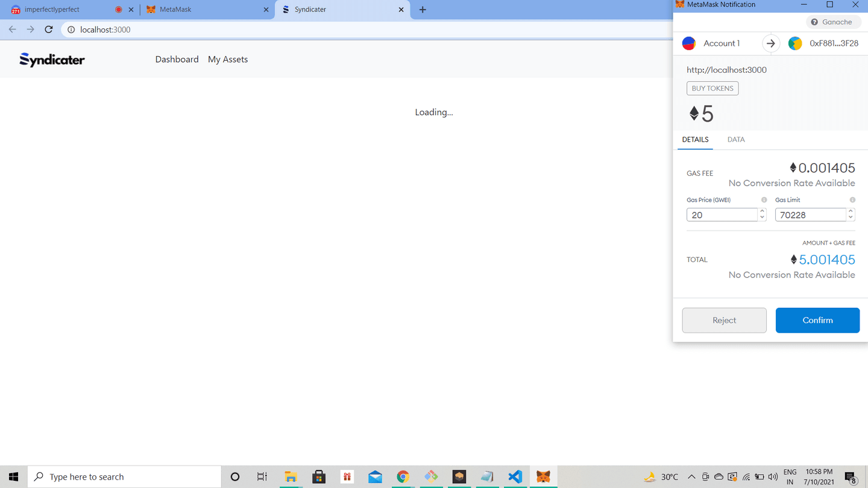The height and width of the screenshot is (488, 868).
Task: Confirm the MetaMask transaction
Action: [x=817, y=320]
